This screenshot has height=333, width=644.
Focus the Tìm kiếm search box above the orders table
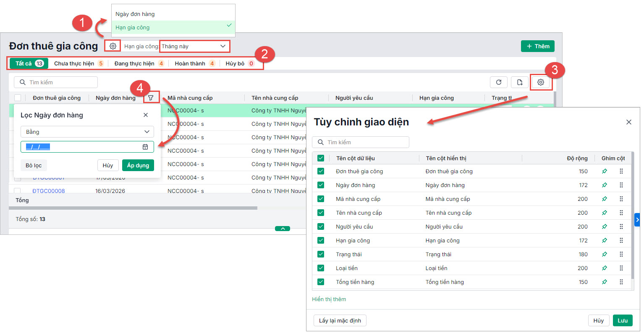[56, 82]
